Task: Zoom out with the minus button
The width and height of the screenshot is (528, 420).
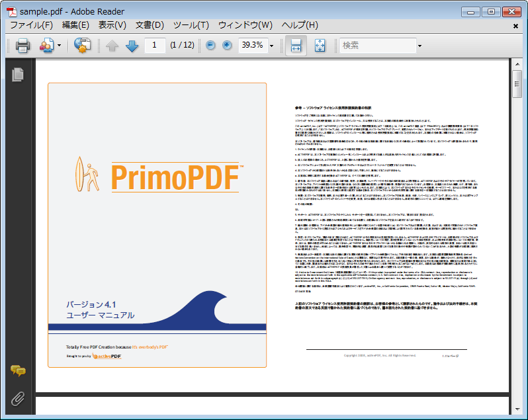Action: tap(210, 45)
